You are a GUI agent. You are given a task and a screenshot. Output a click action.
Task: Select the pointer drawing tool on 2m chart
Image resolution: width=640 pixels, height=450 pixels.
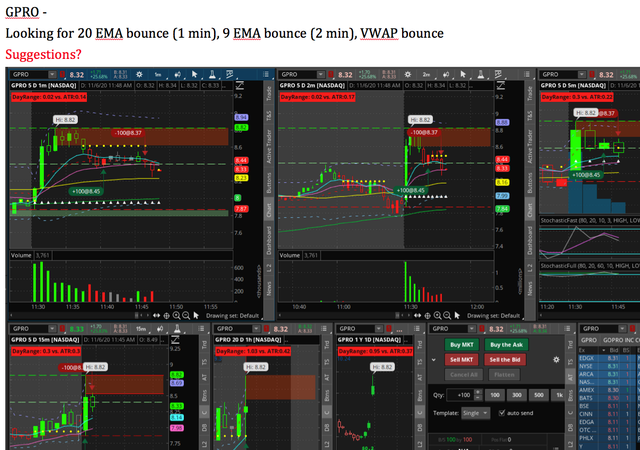click(x=463, y=74)
